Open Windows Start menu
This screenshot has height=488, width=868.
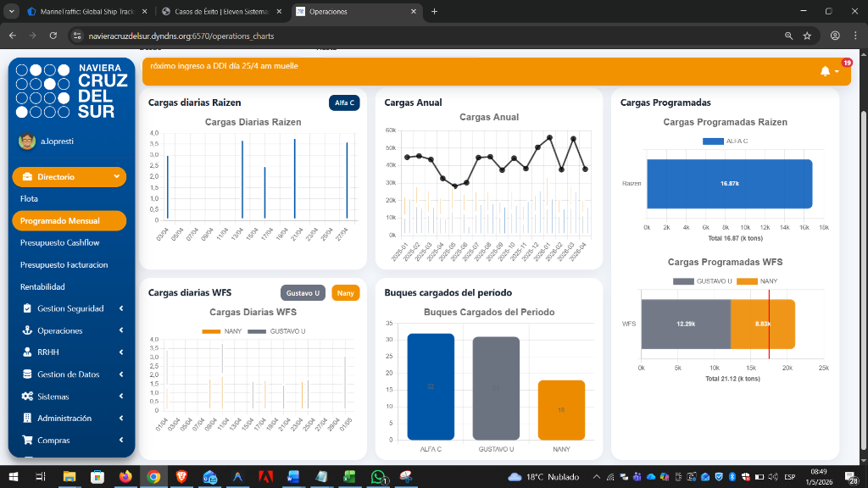pyautogui.click(x=14, y=476)
